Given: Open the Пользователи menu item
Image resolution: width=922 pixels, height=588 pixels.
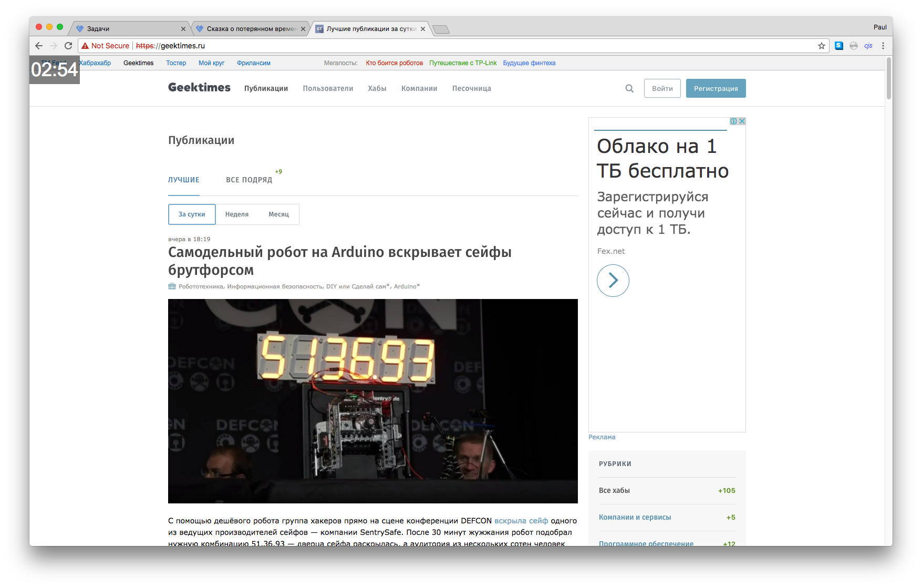Looking at the screenshot, I should [328, 88].
